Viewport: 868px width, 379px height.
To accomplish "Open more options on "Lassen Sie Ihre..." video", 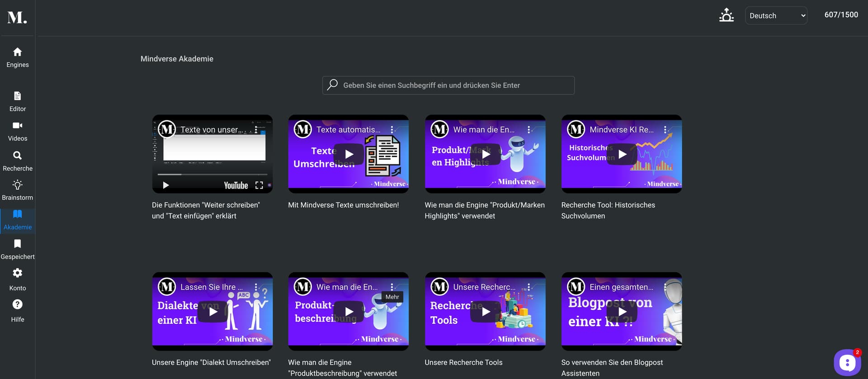I will coord(256,287).
